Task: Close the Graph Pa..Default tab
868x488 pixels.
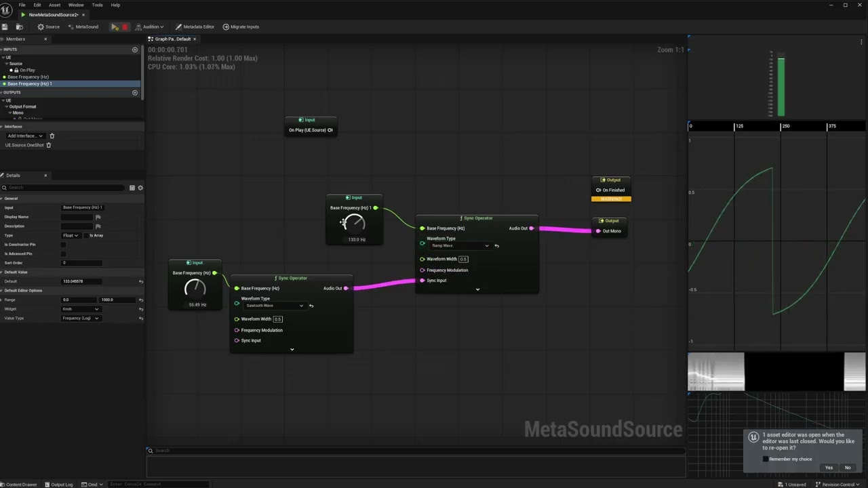Action: (x=194, y=39)
